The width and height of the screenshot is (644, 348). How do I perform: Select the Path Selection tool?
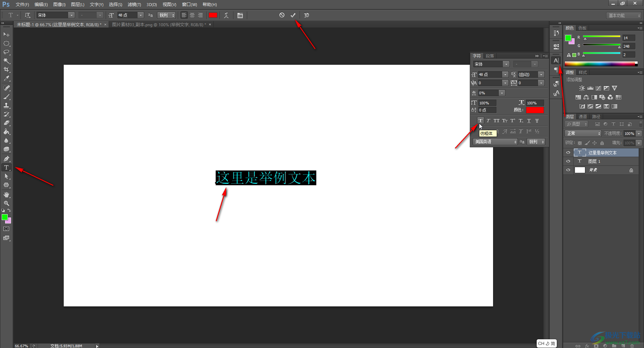point(6,176)
